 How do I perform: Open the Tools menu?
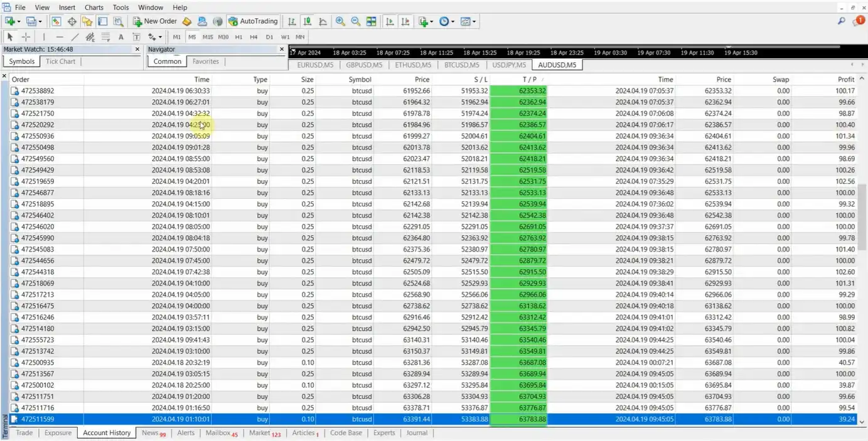tap(121, 8)
